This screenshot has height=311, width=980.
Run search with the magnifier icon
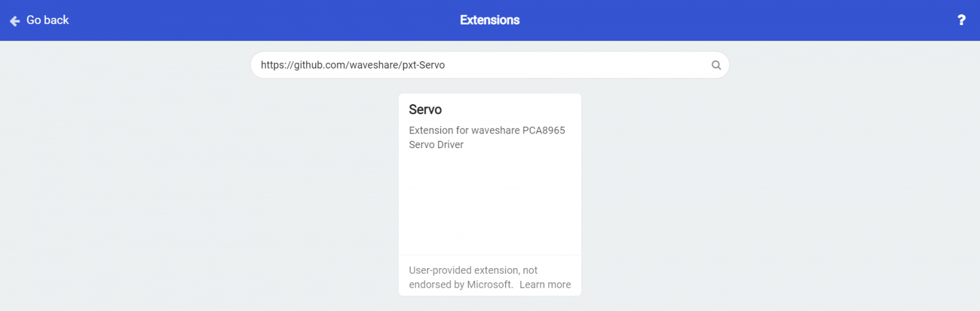[716, 65]
